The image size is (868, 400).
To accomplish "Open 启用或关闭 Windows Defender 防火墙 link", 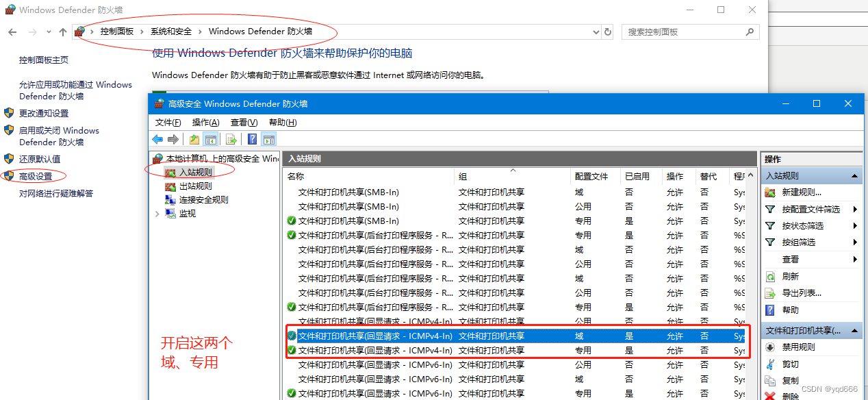I will [59, 136].
